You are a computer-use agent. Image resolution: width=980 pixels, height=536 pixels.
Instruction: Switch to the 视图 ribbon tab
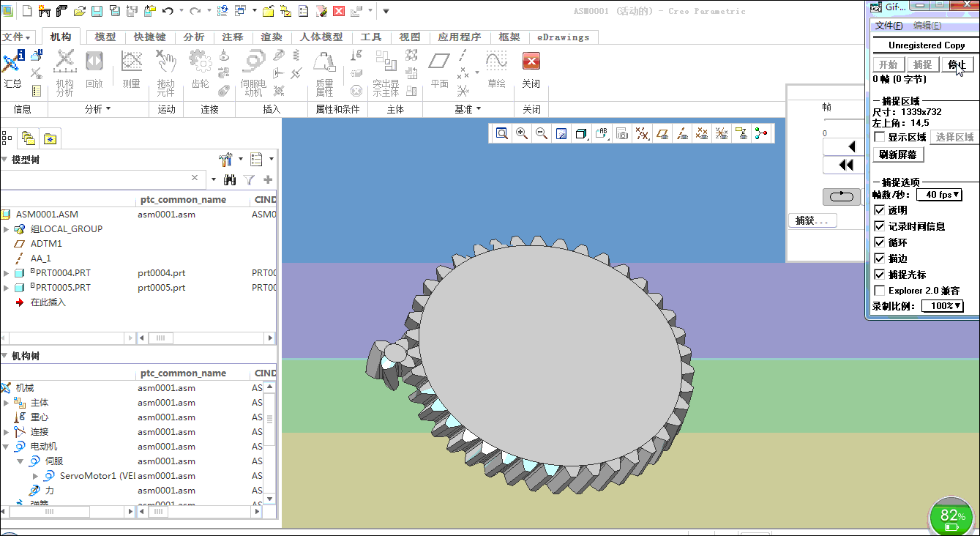pos(410,37)
